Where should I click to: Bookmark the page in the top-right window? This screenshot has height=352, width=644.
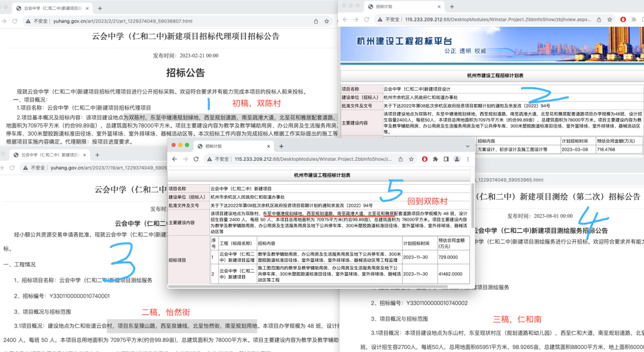click(x=610, y=19)
